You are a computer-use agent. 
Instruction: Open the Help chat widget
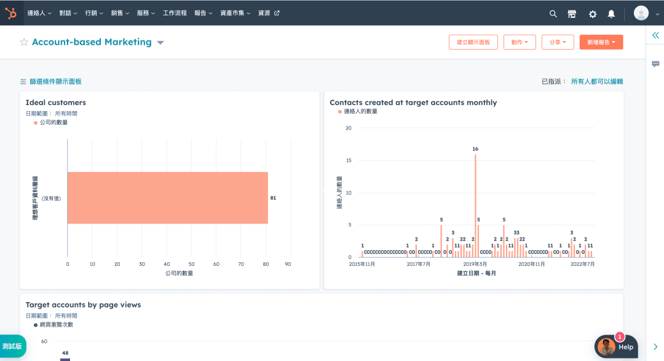(x=616, y=347)
